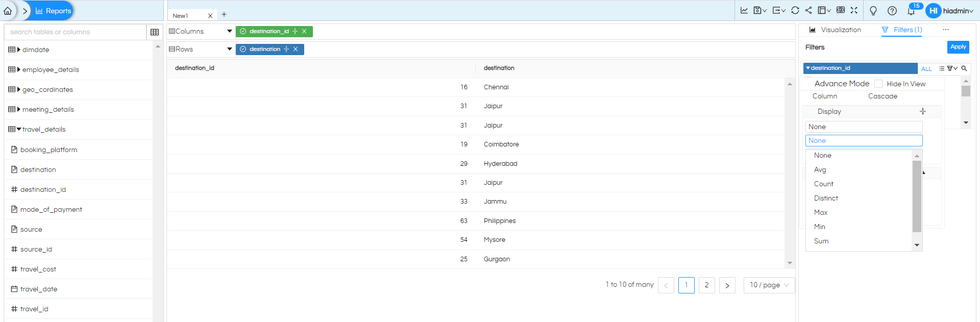This screenshot has width=980, height=322.
Task: Remove the destination pill from Rows
Action: [296, 49]
